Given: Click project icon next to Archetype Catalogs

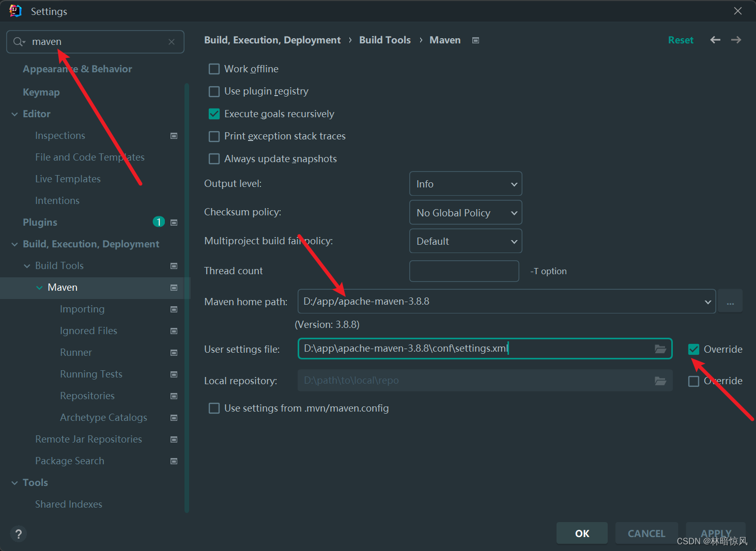Looking at the screenshot, I should (x=174, y=418).
